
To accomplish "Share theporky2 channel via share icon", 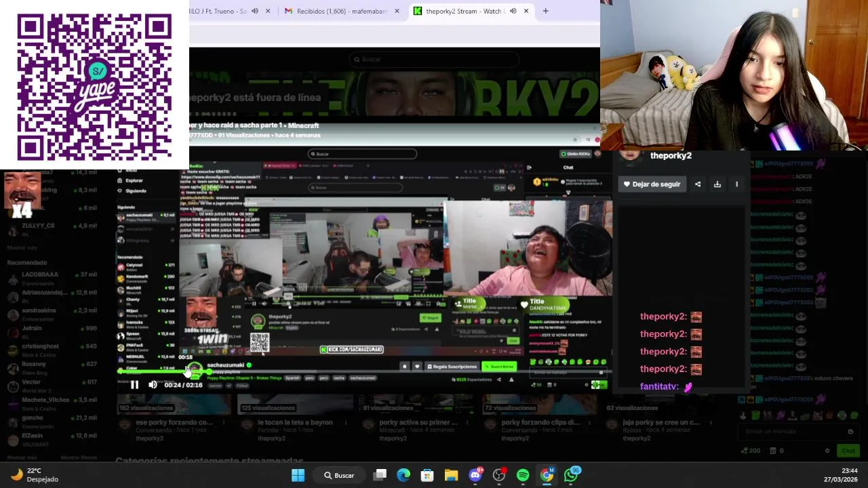I will 698,184.
